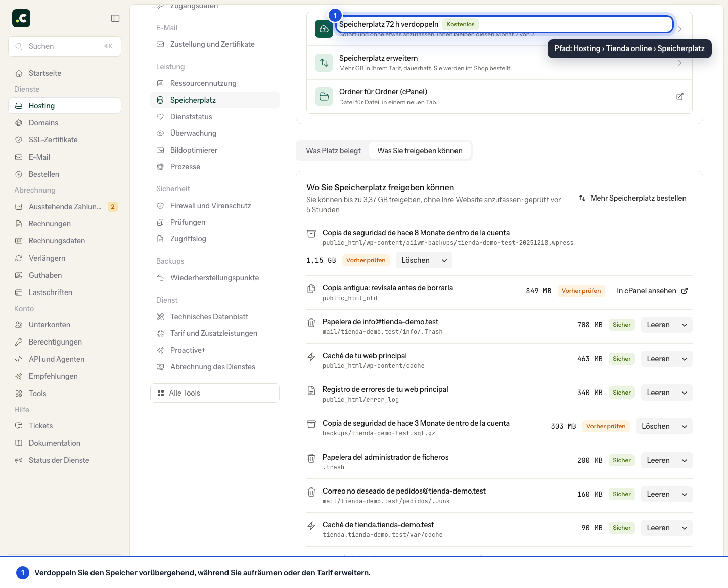Screen dimensions: 728x588
Task: Toggle the sidebar collapse icon
Action: point(115,18)
